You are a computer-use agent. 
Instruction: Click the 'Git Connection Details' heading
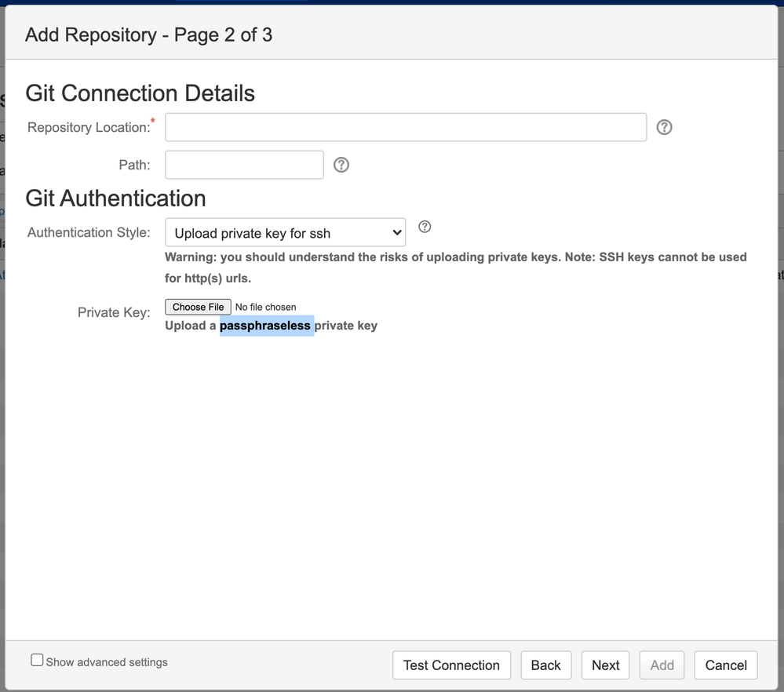pos(140,93)
